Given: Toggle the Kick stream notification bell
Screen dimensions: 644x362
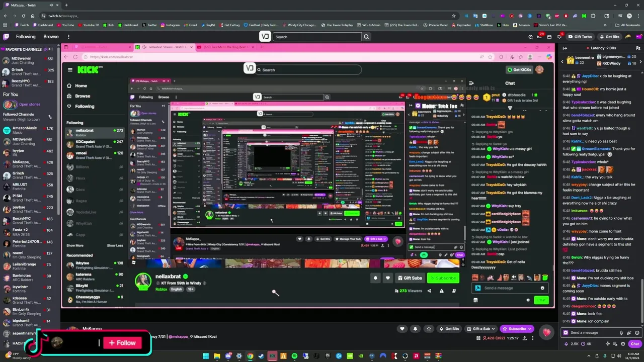Looking at the screenshot, I should (x=375, y=278).
